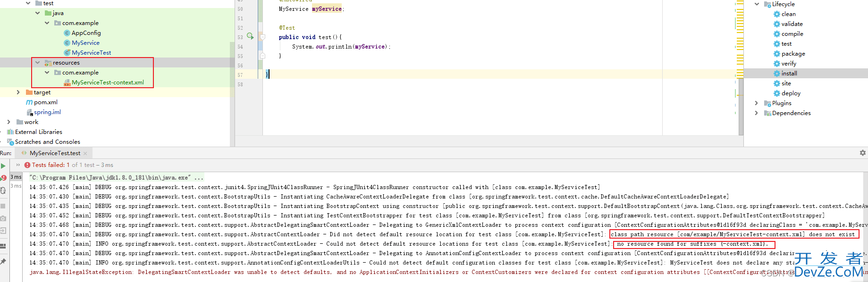This screenshot has width=868, height=282.
Task: Collapse the Maven Lifecycle node
Action: pos(757,4)
